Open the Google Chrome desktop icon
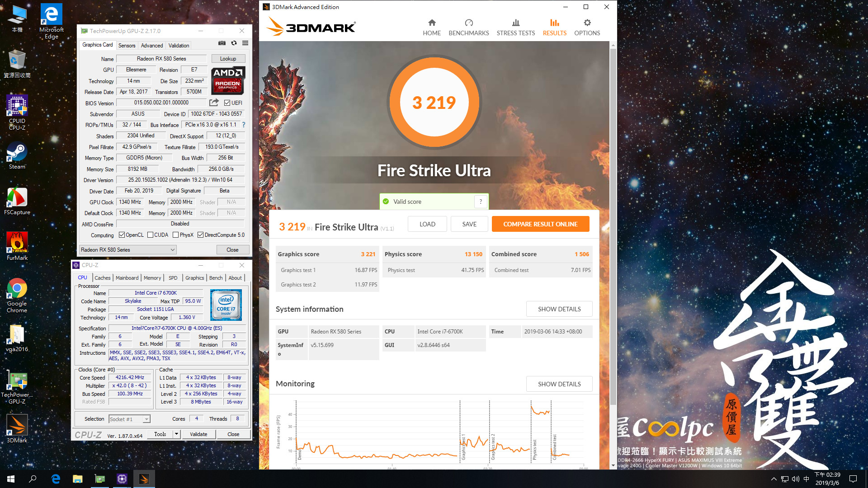The image size is (868, 488). click(17, 295)
